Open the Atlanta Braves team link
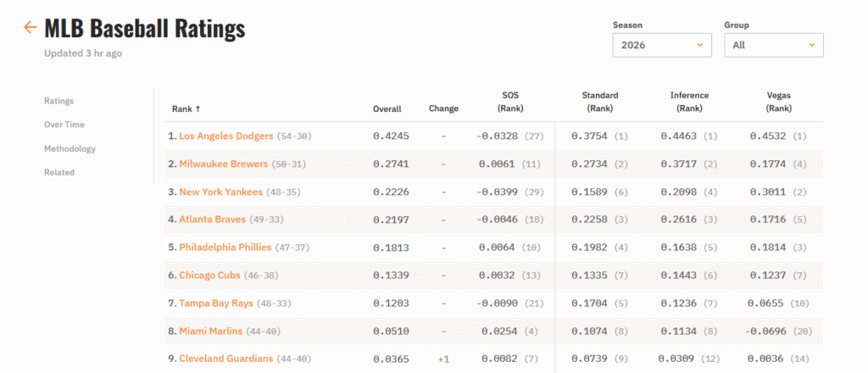868x373 pixels. [212, 220]
